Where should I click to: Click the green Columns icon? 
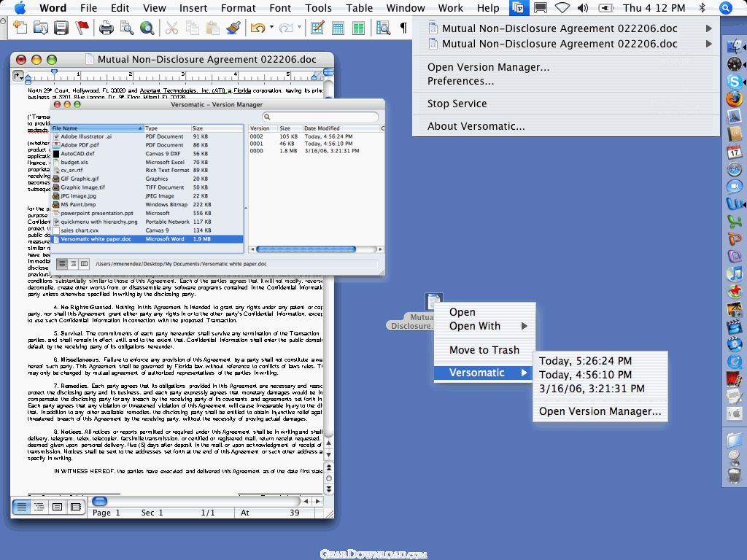coord(358,28)
